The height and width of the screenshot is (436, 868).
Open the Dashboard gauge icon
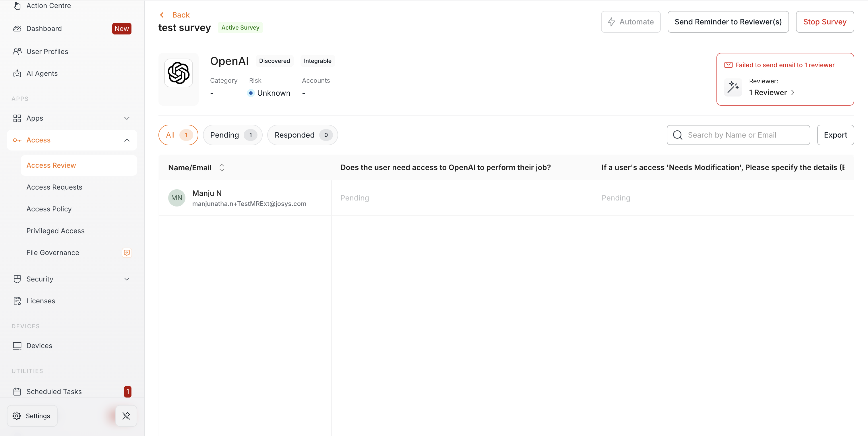[17, 29]
